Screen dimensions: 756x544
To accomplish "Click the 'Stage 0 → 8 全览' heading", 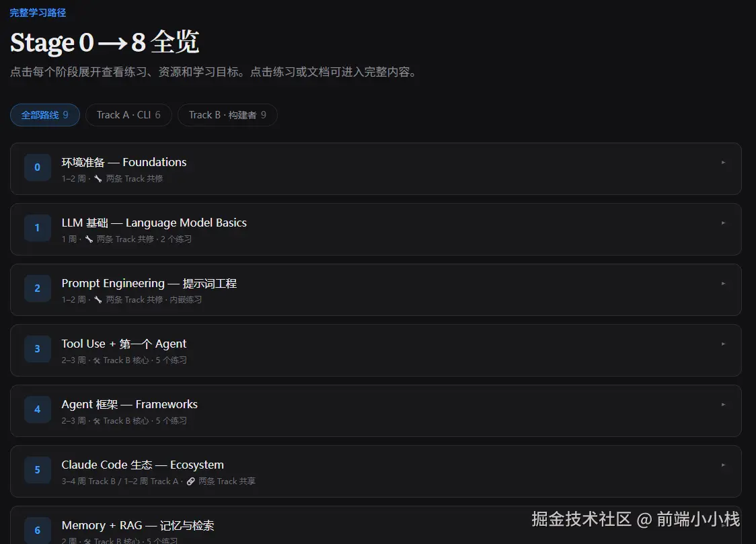I will [x=105, y=42].
